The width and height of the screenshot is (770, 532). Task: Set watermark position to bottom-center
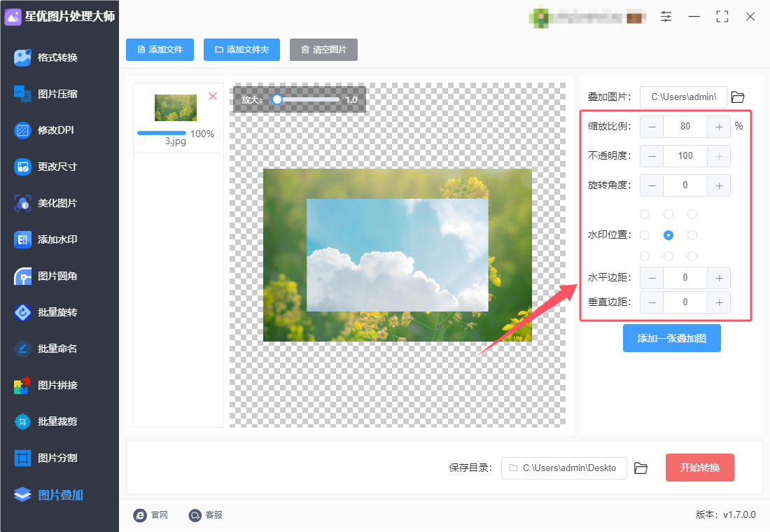coord(668,256)
